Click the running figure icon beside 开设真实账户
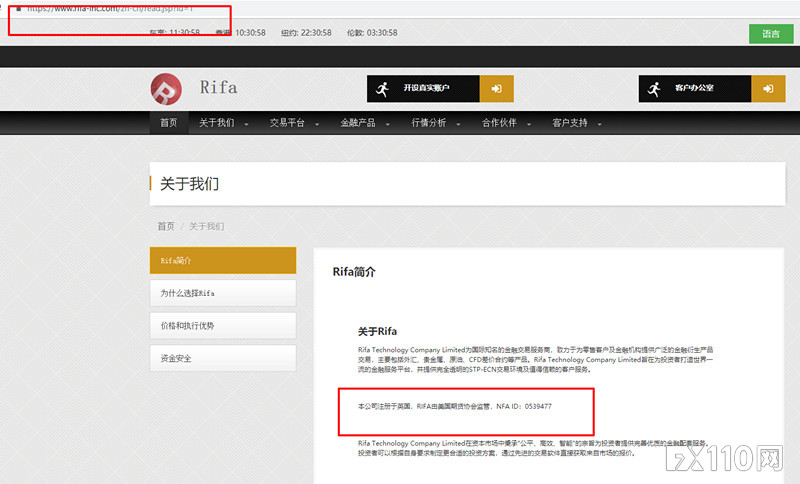Screen dimensions: 800x484 (382, 89)
